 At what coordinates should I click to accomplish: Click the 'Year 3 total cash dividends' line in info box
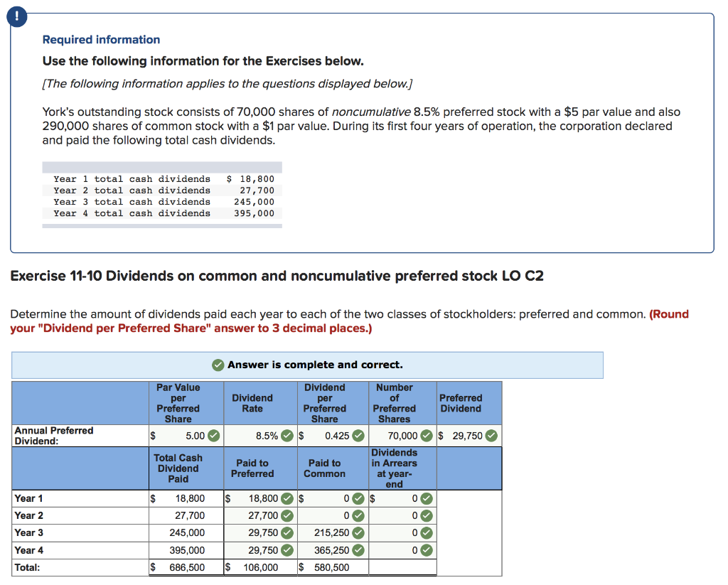(164, 202)
